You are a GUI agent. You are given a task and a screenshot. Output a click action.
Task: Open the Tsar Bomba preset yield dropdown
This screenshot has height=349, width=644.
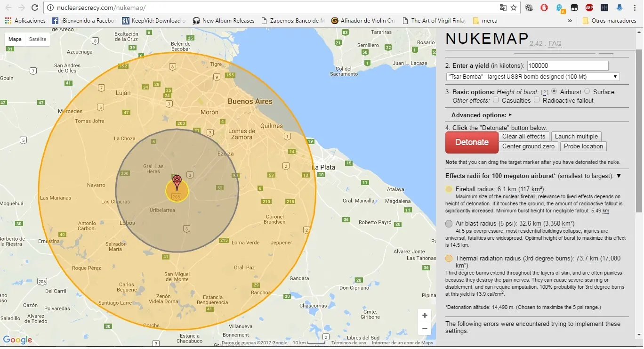tap(532, 77)
